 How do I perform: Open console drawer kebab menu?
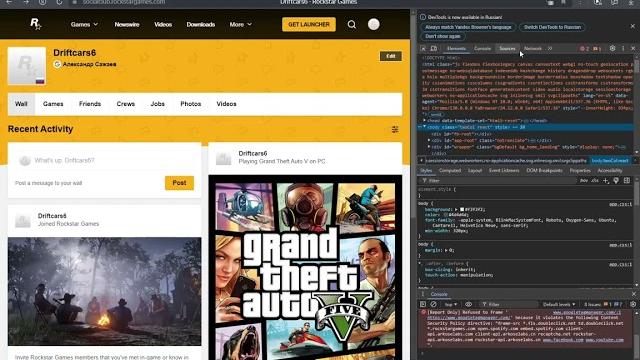[423, 294]
